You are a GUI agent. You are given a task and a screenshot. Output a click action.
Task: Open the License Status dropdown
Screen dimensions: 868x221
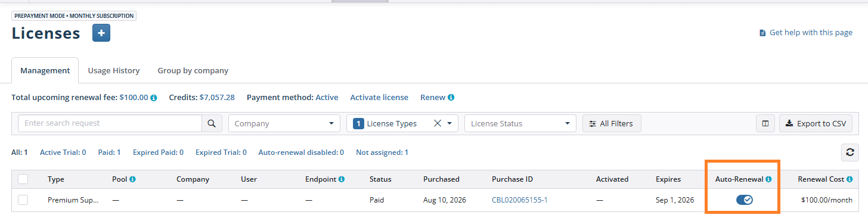click(520, 123)
